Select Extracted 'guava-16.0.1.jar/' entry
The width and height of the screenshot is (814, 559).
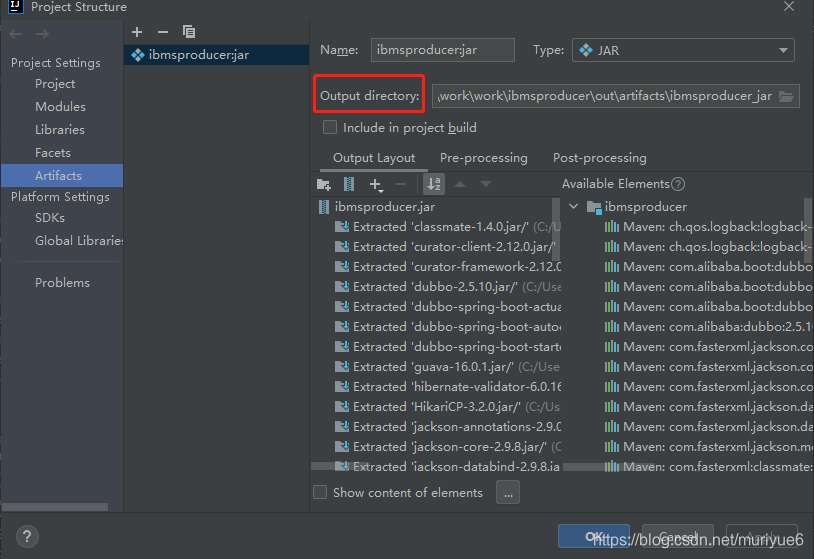tap(447, 367)
